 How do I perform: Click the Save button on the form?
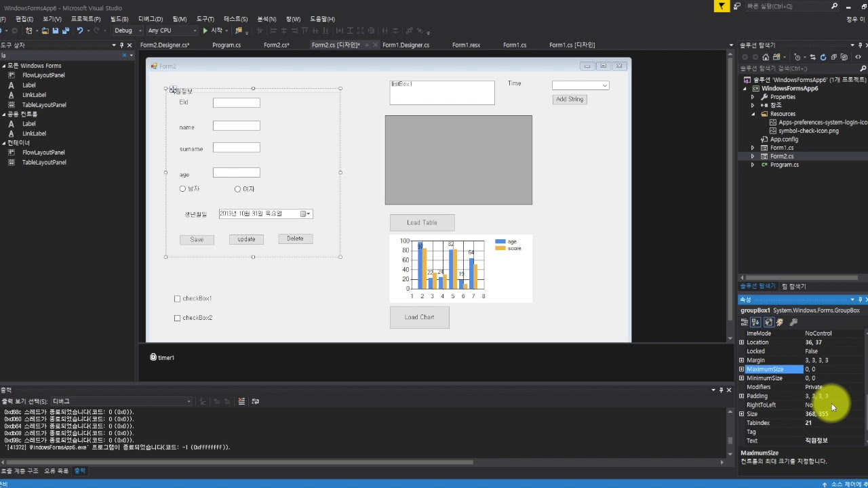pyautogui.click(x=197, y=240)
